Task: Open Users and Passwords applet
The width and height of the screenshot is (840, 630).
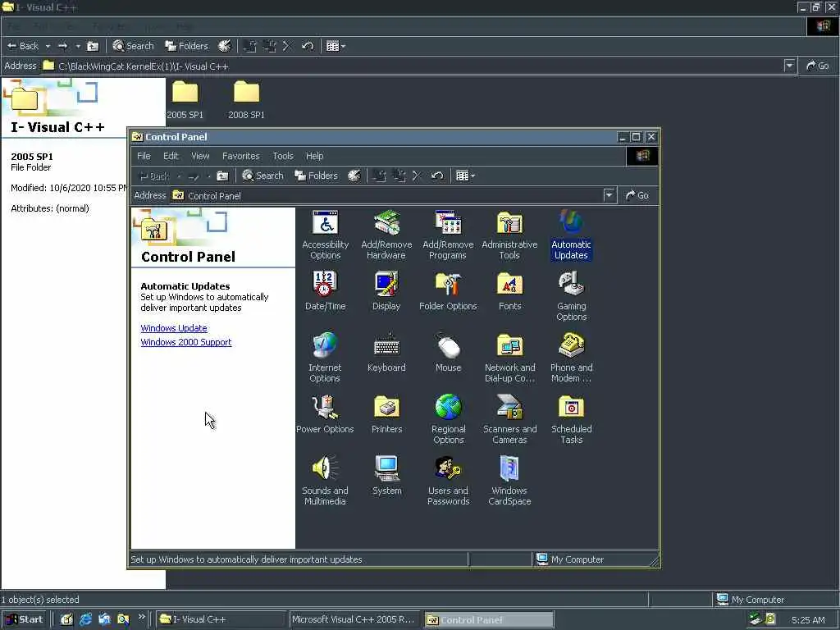Action: (x=448, y=481)
